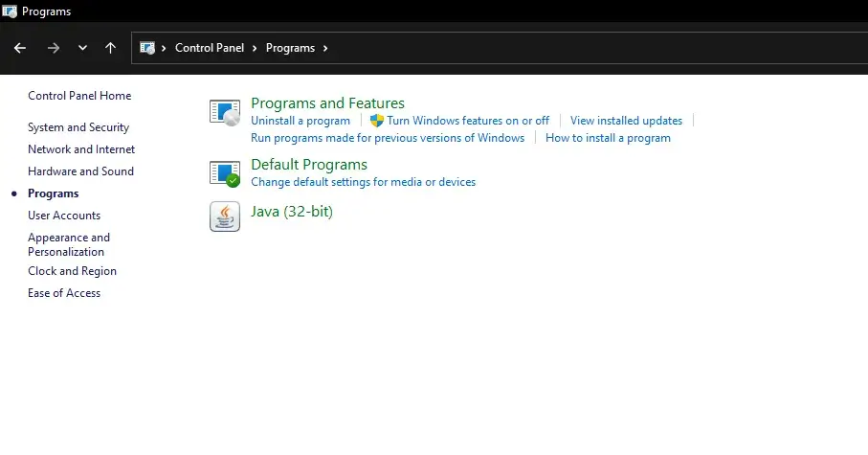This screenshot has width=868, height=455.
Task: Click Uninstall a program link
Action: pos(300,121)
